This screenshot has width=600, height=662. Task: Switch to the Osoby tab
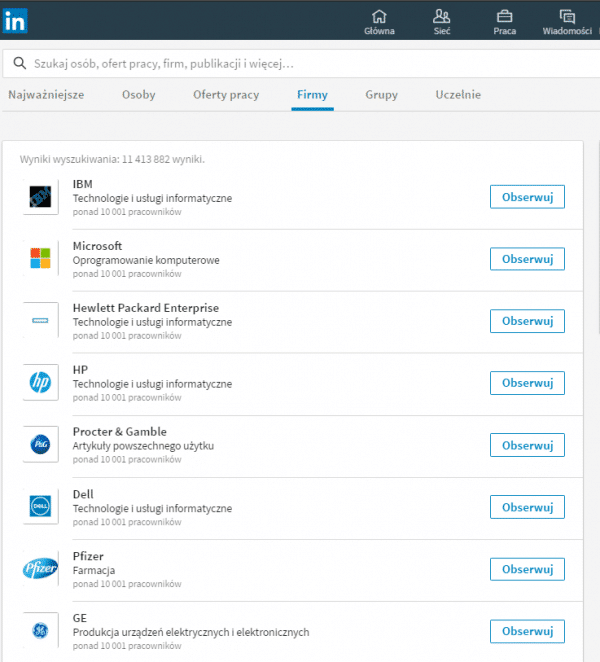[138, 95]
